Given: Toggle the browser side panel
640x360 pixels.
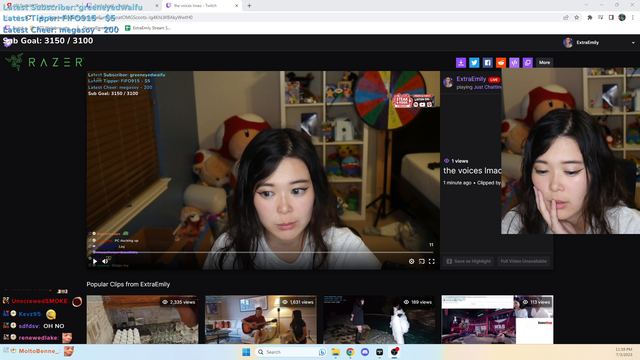Looking at the screenshot, I should [x=611, y=18].
